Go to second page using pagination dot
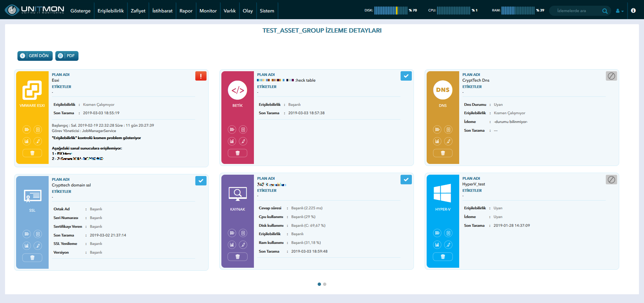The width and height of the screenshot is (644, 303). [x=325, y=285]
